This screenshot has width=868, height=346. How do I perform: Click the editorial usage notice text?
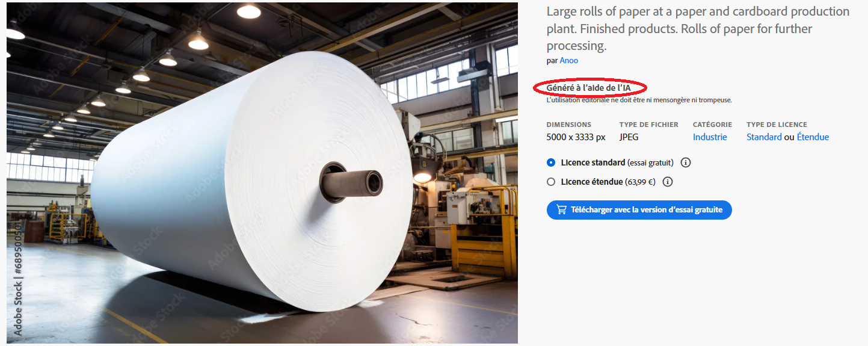[639, 100]
